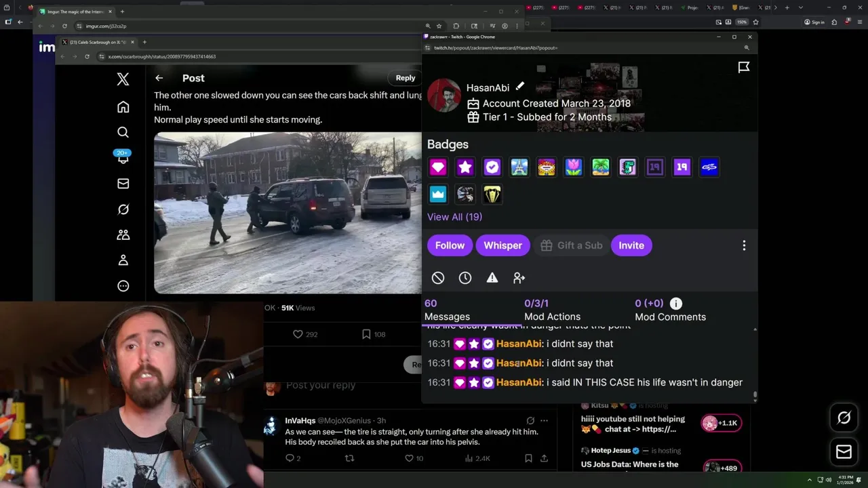Open Messages envelope in the X sidebar
The height and width of the screenshot is (488, 868).
point(123,184)
